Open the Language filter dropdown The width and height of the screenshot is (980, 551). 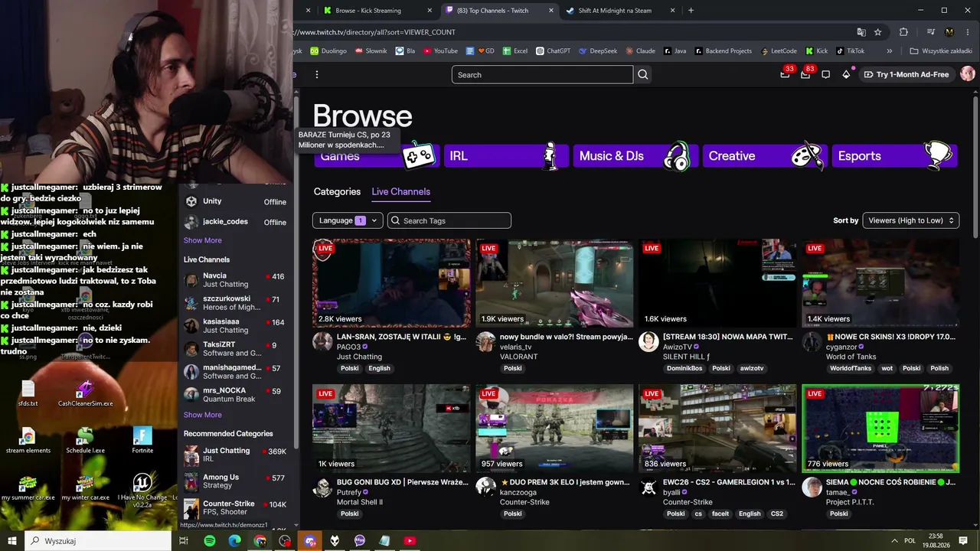pyautogui.click(x=348, y=220)
